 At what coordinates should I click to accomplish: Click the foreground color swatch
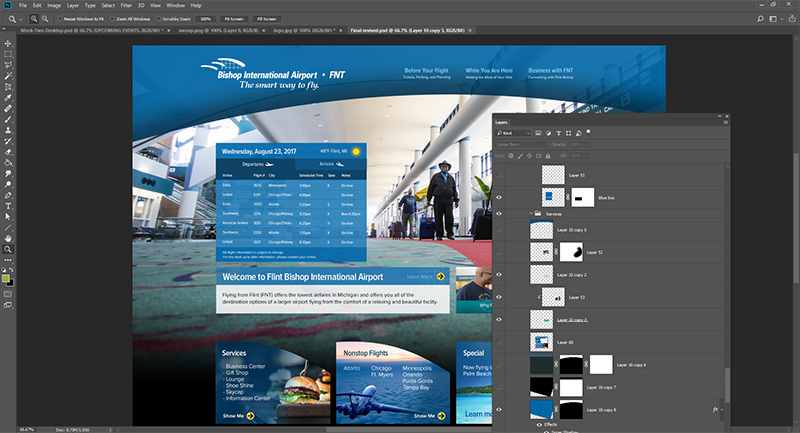[6, 278]
